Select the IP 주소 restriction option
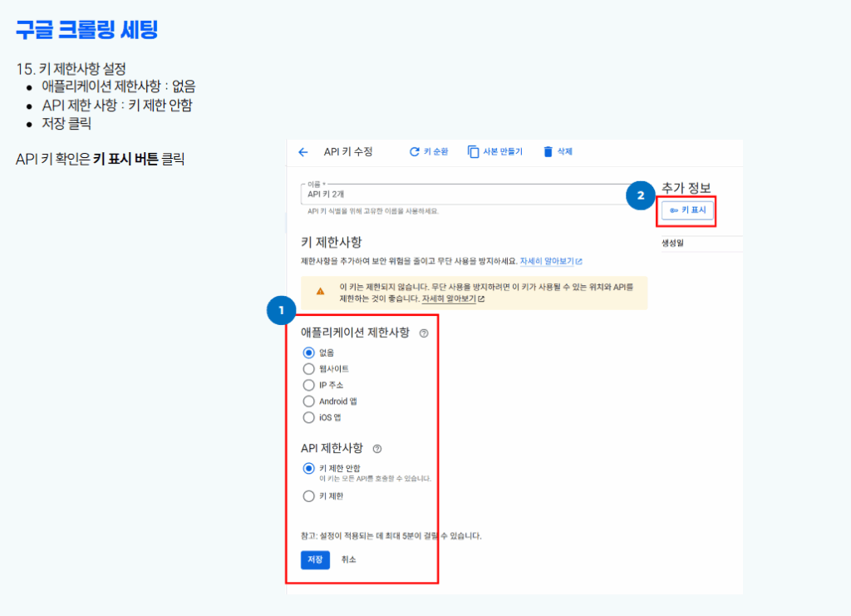The image size is (851, 616). 307,385
